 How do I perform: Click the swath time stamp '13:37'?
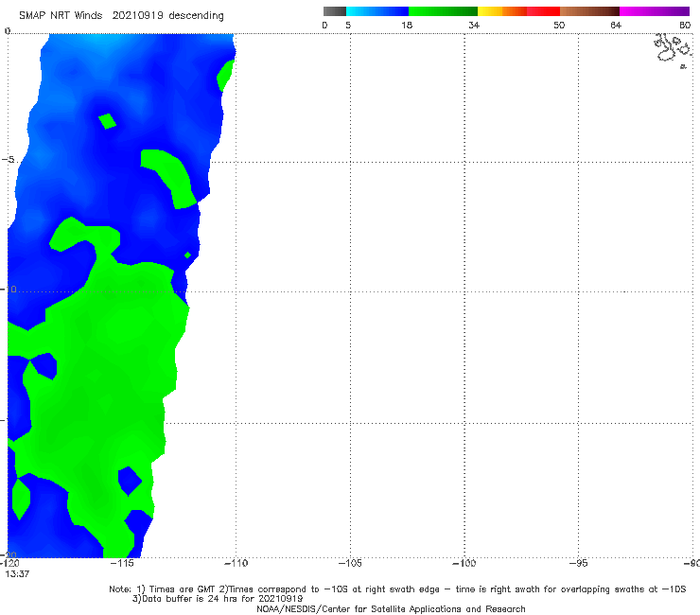[17, 574]
